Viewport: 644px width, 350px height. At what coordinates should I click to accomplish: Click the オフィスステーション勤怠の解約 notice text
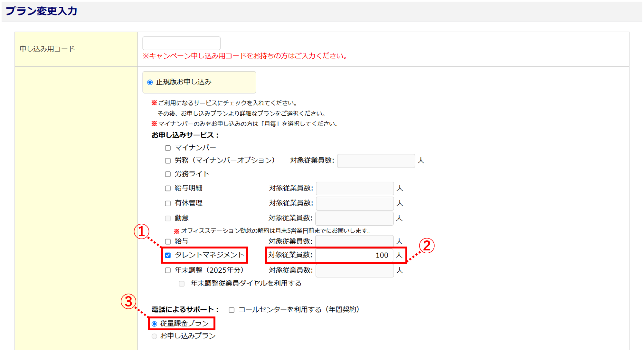click(x=273, y=231)
